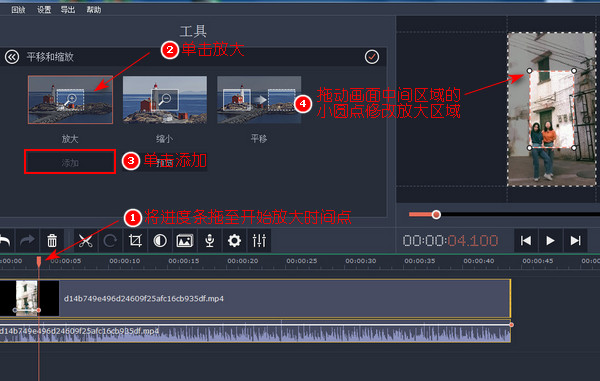Click the 00:00:35 mark on timeline ruler

coord(420,261)
